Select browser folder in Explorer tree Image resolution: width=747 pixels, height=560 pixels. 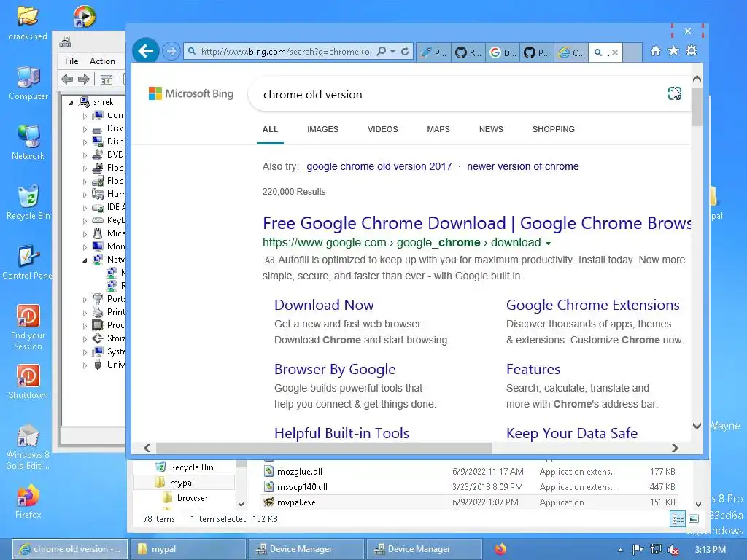tap(193, 497)
